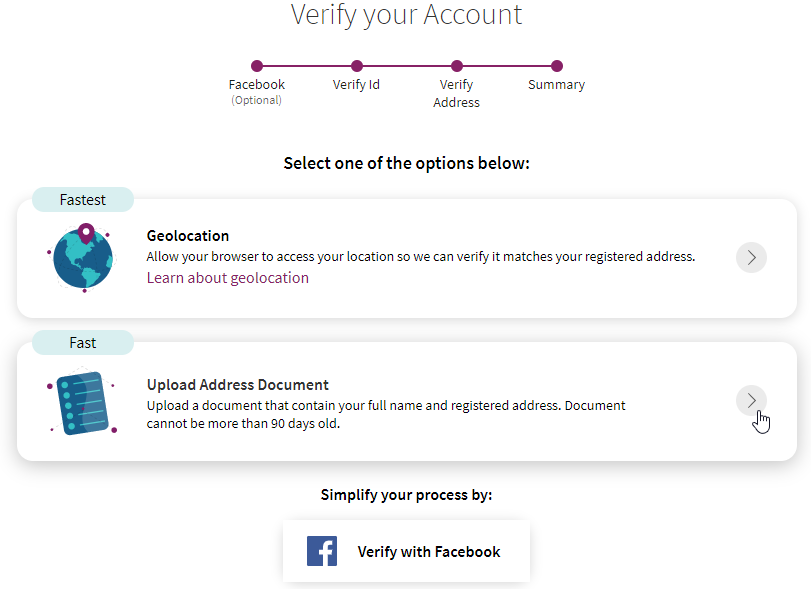Click the Fastest badge label
Image resolution: width=811 pixels, height=589 pixels.
(x=82, y=199)
